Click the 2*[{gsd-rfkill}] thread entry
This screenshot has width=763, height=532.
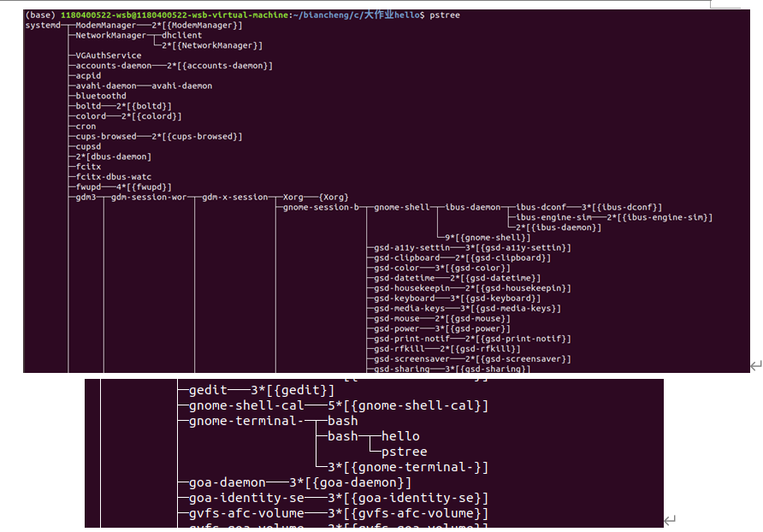[480, 349]
